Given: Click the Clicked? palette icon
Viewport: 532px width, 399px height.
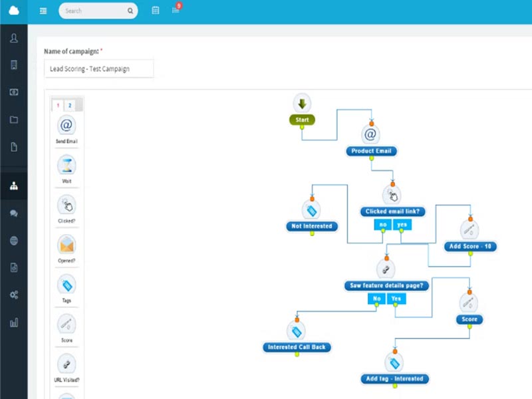Looking at the screenshot, I should [66, 206].
